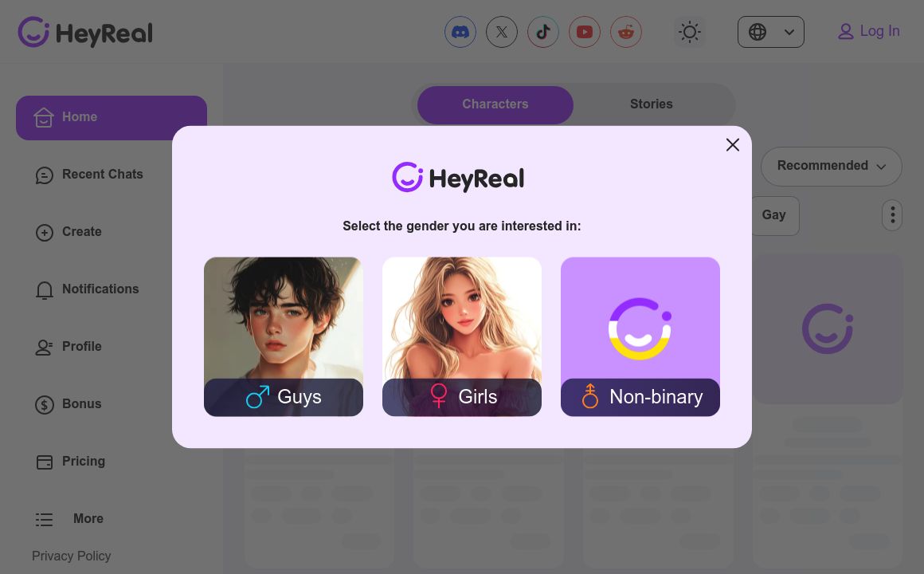This screenshot has height=574, width=924.
Task: Close the gender selection dialog
Action: [x=733, y=145]
